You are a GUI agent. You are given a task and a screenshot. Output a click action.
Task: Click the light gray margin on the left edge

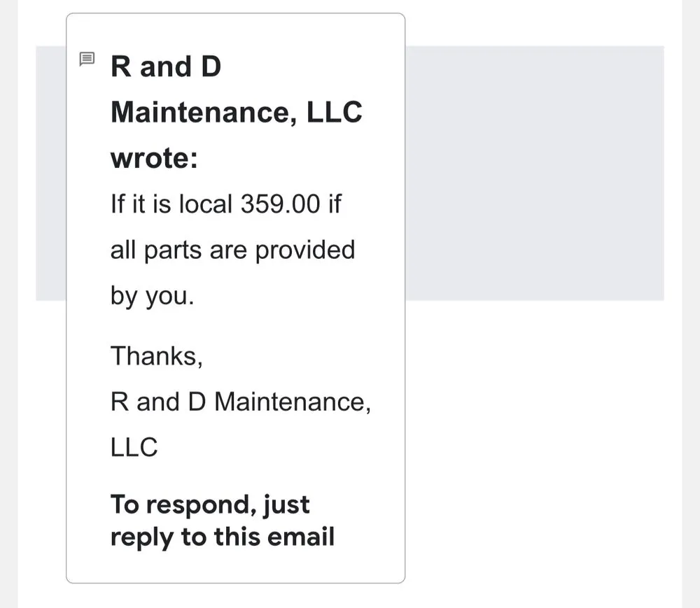point(8,304)
